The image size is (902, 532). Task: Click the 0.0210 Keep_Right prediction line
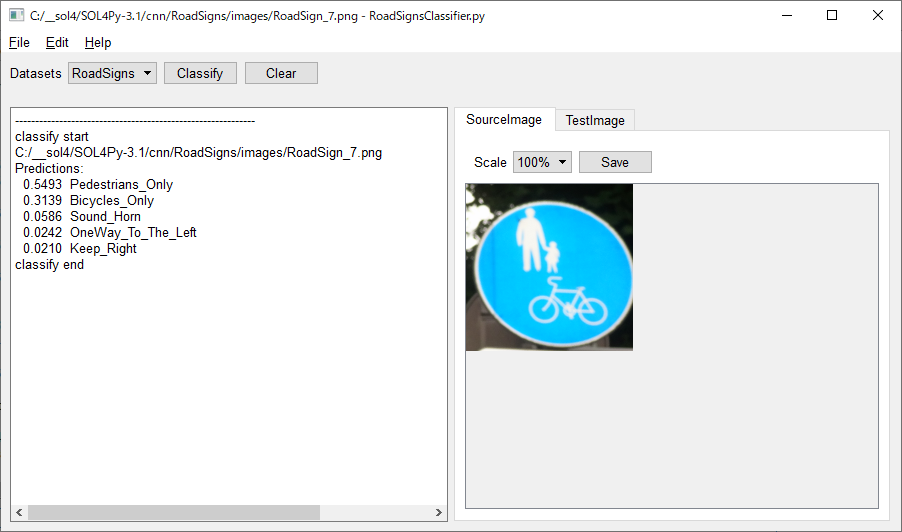[x=79, y=249]
